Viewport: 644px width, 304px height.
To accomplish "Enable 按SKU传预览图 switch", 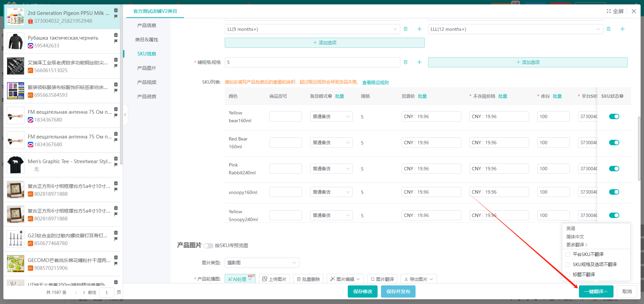I will point(208,246).
